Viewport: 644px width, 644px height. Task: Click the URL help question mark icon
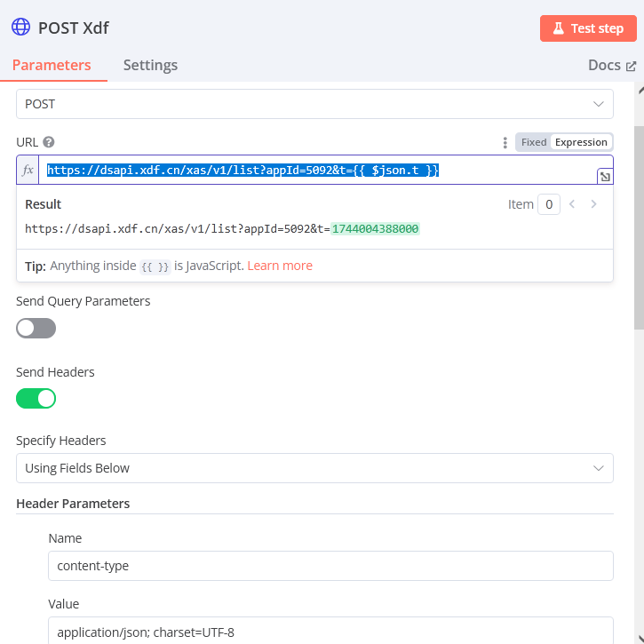point(49,141)
